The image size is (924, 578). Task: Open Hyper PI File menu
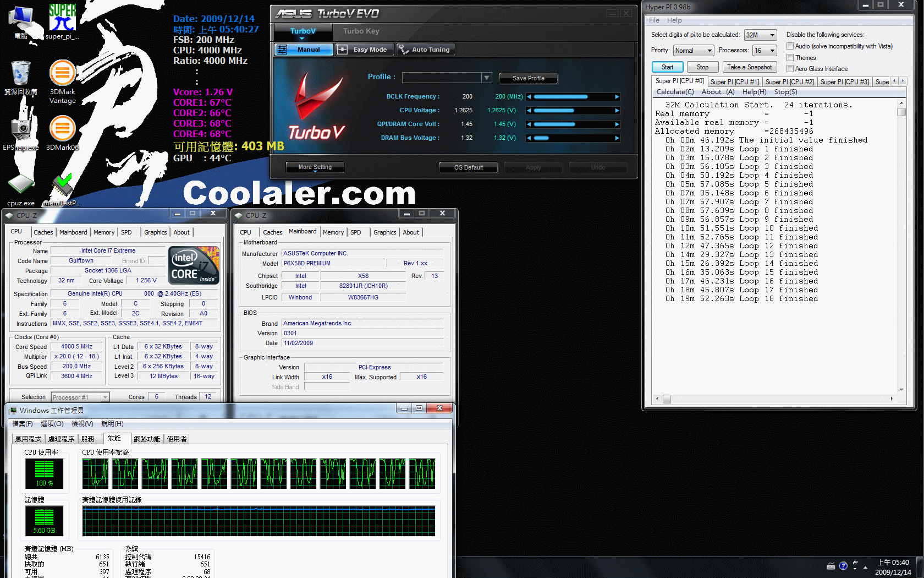point(654,20)
